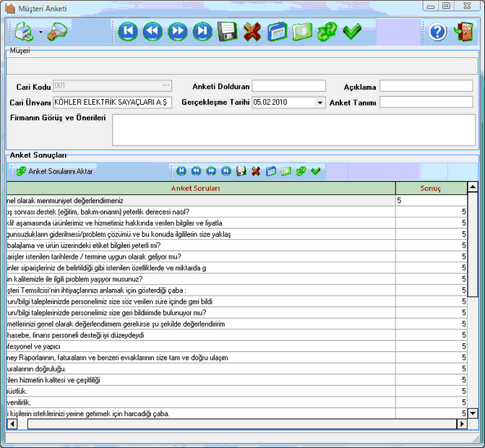This screenshot has height=448, width=485.
Task: Go to previous row in survey results toolbar
Action: point(196,171)
